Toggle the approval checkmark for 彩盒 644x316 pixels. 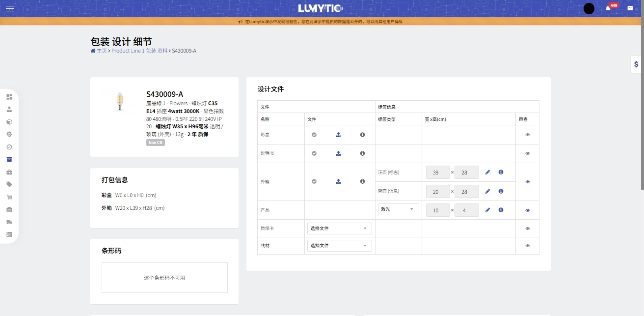click(x=314, y=135)
